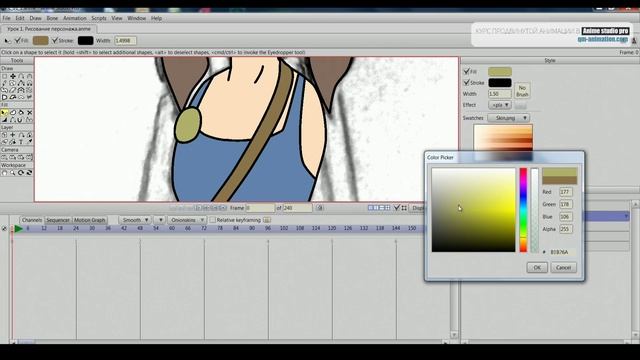Open the cut-off Display dropdown right of the four-corner icon
Screen dimensions: 640x360
[417, 208]
